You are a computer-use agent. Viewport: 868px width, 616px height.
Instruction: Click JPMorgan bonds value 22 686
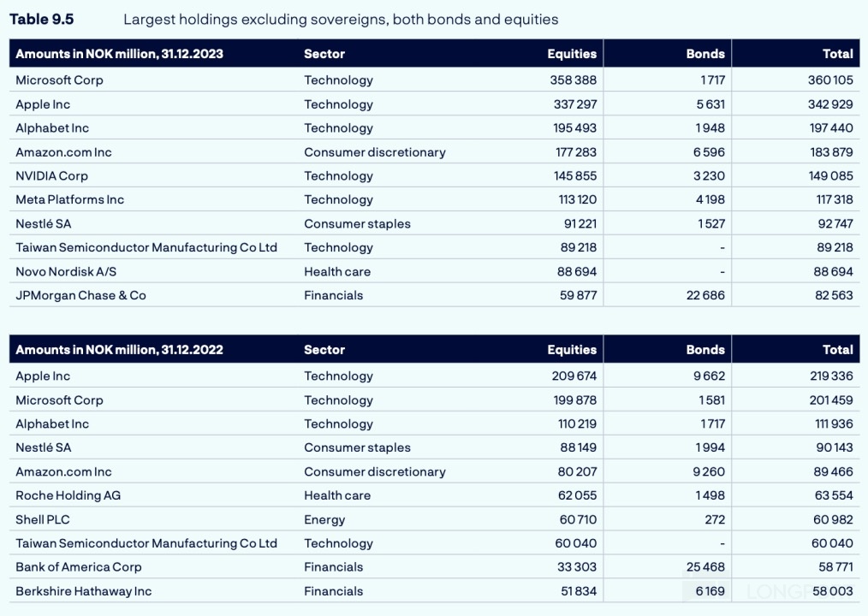click(x=705, y=296)
